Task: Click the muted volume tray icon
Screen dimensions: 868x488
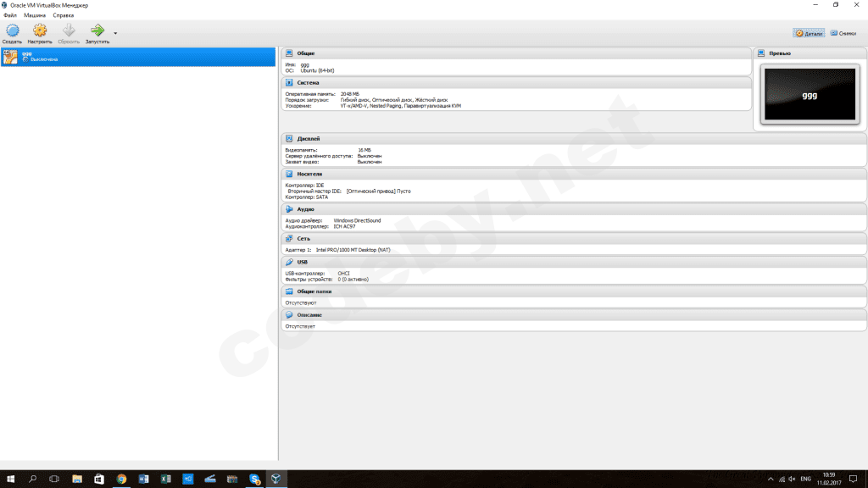Action: pyautogui.click(x=793, y=480)
